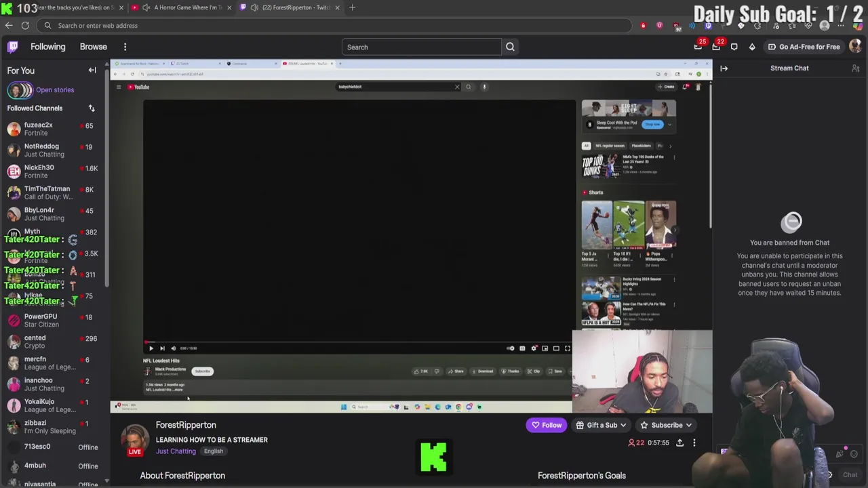Image resolution: width=868 pixels, height=488 pixels.
Task: Subscribe to Mack Productions in stream
Action: tap(202, 371)
